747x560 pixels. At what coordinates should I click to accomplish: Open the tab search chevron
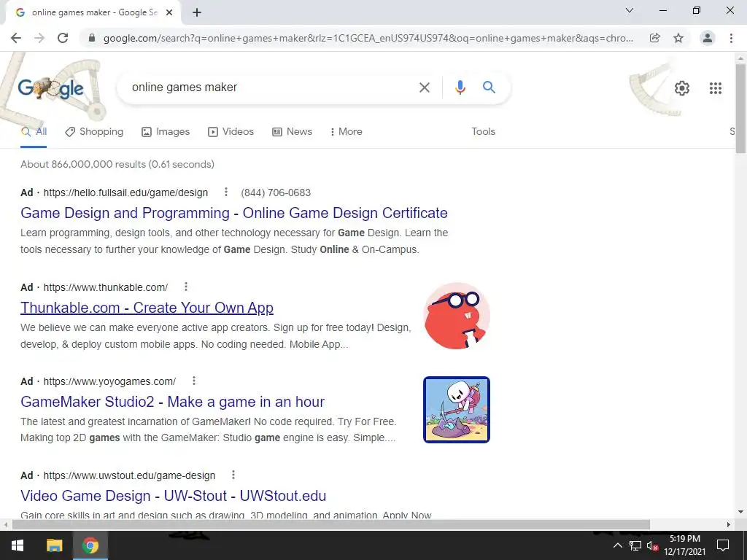pyautogui.click(x=630, y=10)
